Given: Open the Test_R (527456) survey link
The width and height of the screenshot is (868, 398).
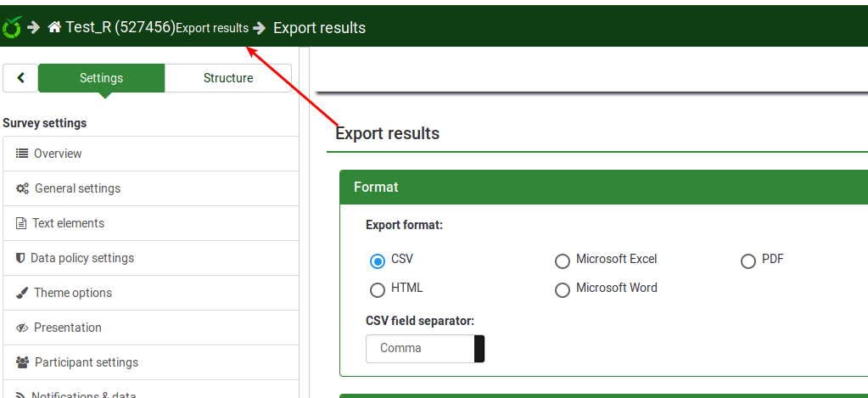Looking at the screenshot, I should pos(120,28).
